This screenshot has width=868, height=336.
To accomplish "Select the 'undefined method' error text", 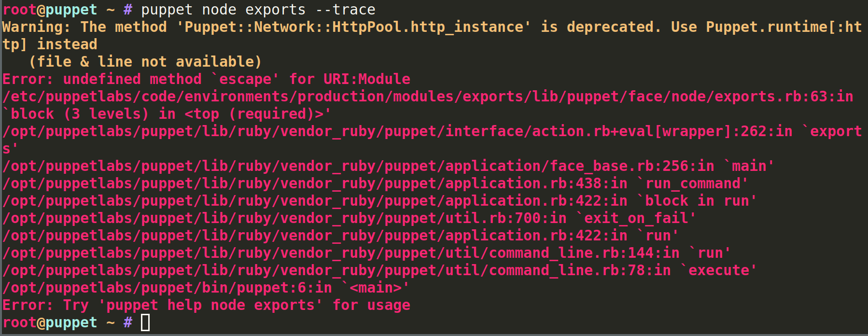I will [132, 79].
